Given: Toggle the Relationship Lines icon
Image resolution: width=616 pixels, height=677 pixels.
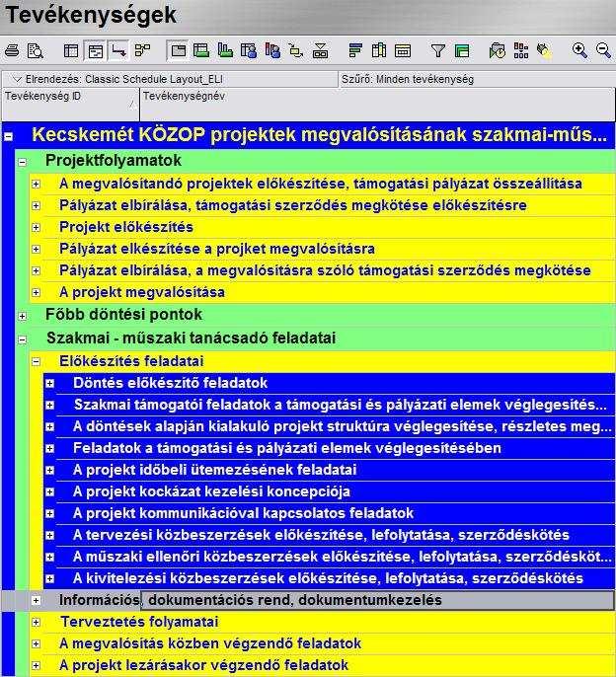Looking at the screenshot, I should pyautogui.click(x=118, y=51).
